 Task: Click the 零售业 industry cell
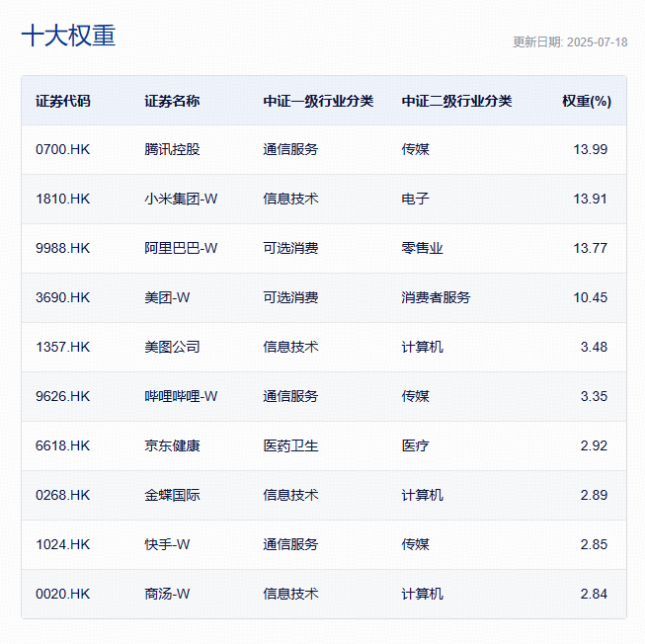tap(423, 248)
